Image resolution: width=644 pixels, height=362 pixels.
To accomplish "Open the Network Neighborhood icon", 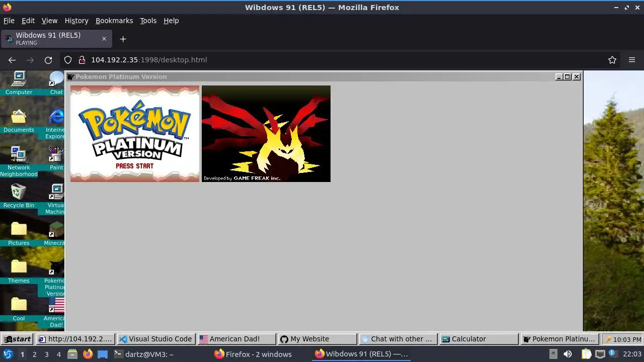I will (19, 161).
